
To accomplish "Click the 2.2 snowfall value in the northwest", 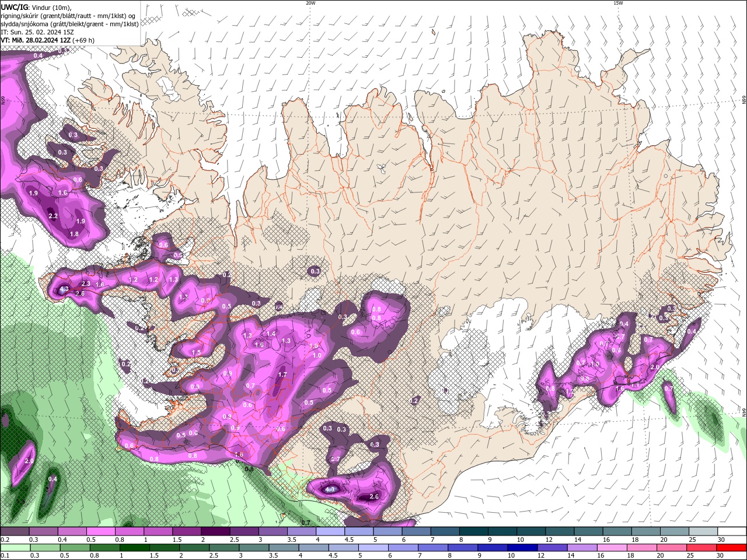I will tap(53, 216).
